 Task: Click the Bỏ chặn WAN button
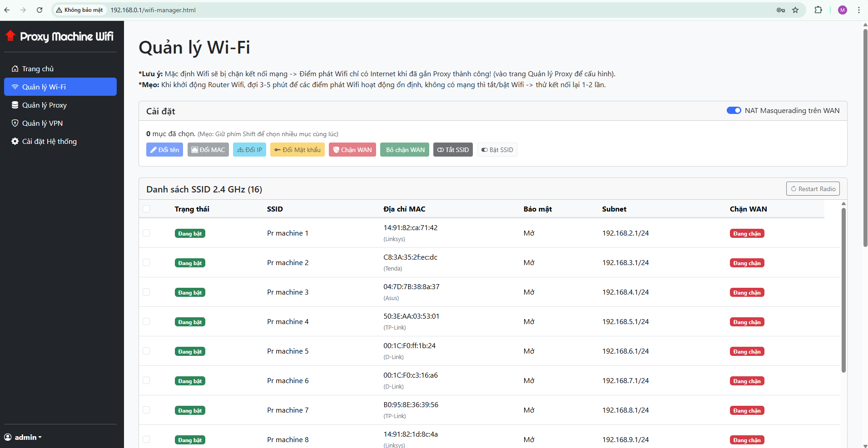(x=405, y=150)
